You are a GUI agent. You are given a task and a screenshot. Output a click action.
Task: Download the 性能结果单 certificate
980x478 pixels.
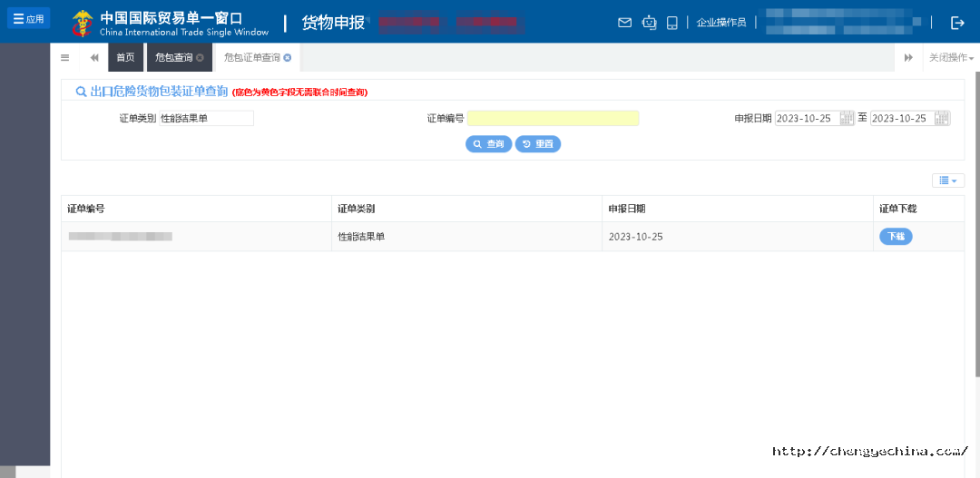pos(896,237)
